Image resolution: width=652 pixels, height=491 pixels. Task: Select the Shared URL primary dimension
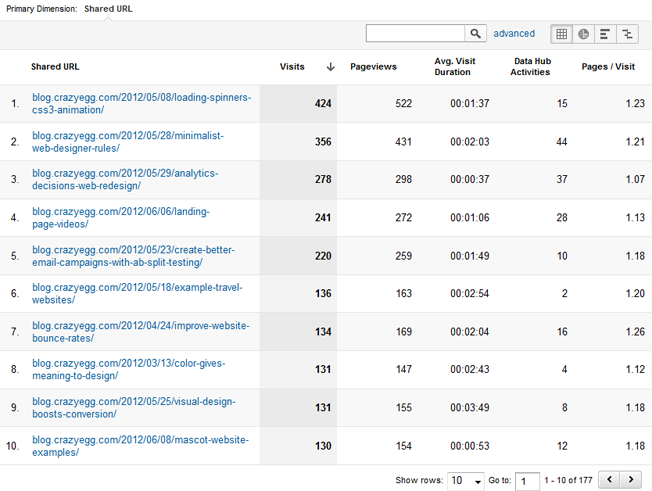[x=108, y=9]
